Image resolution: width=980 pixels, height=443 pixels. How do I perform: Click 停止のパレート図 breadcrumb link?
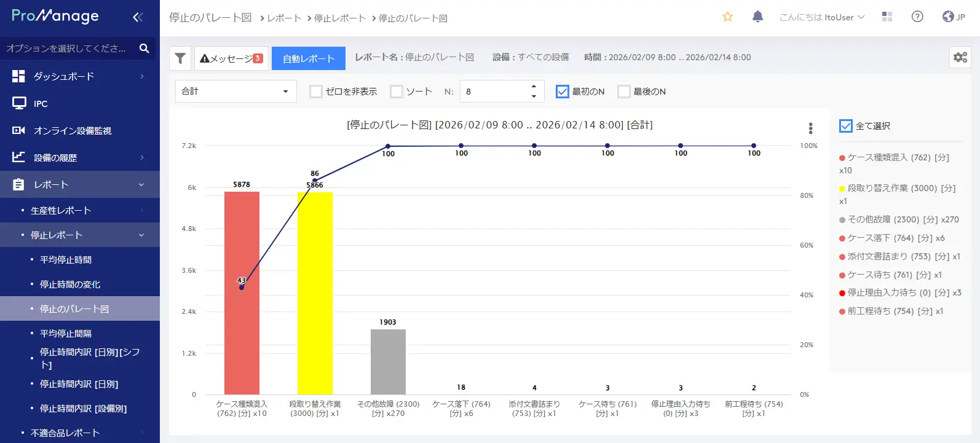coord(413,18)
